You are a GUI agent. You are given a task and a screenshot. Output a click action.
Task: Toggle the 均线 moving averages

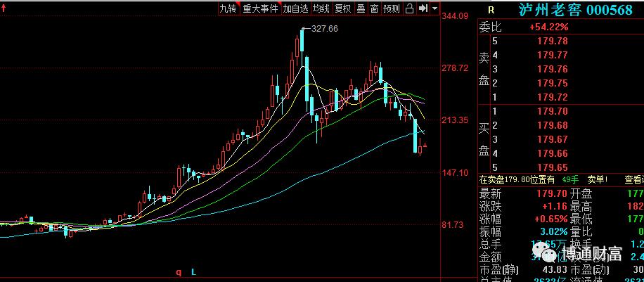[x=321, y=8]
